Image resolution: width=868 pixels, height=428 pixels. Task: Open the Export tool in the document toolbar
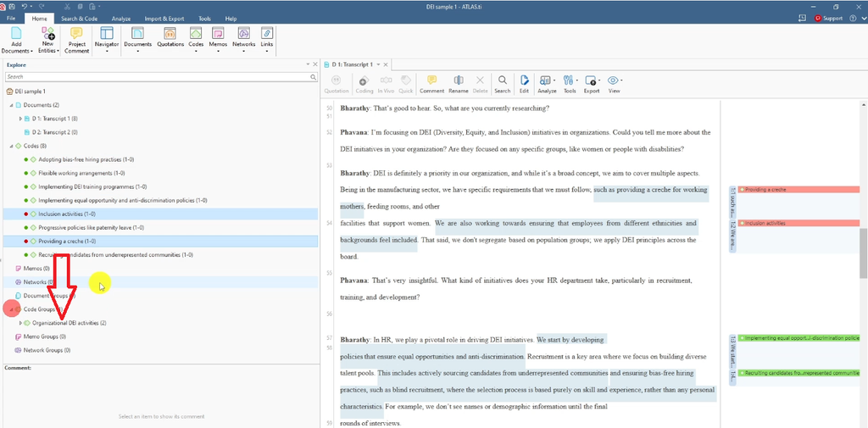coord(591,84)
